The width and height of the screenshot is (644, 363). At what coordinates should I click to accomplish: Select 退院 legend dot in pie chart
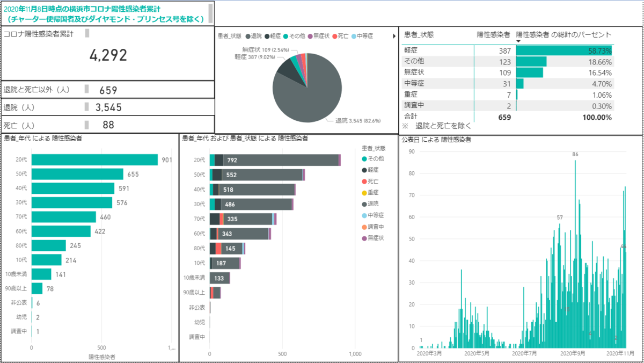(247, 36)
